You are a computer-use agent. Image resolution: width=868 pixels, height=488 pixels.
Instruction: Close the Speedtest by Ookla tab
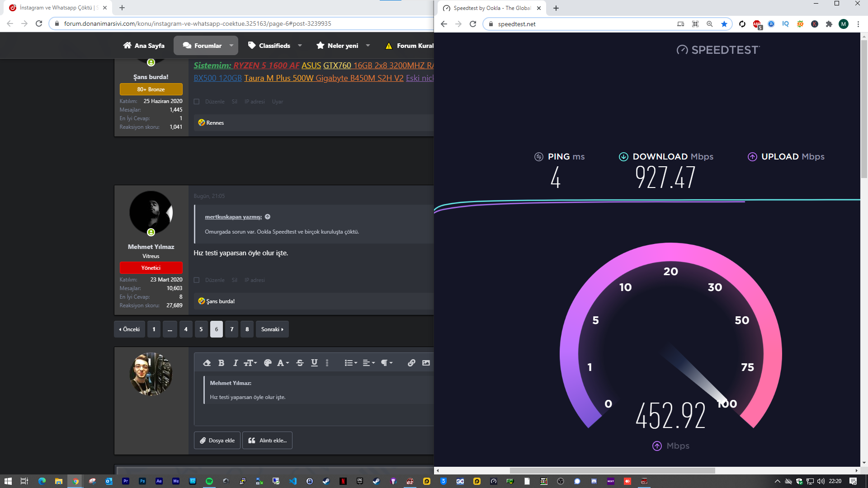tap(539, 8)
